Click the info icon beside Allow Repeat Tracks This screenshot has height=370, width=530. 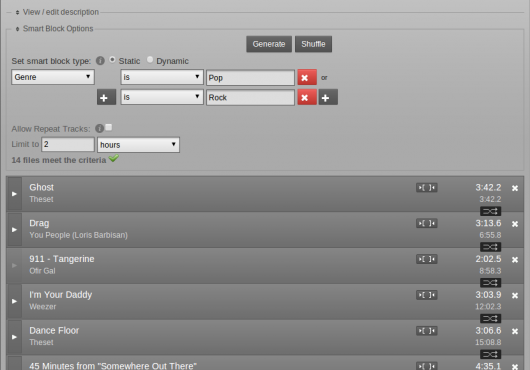point(99,128)
